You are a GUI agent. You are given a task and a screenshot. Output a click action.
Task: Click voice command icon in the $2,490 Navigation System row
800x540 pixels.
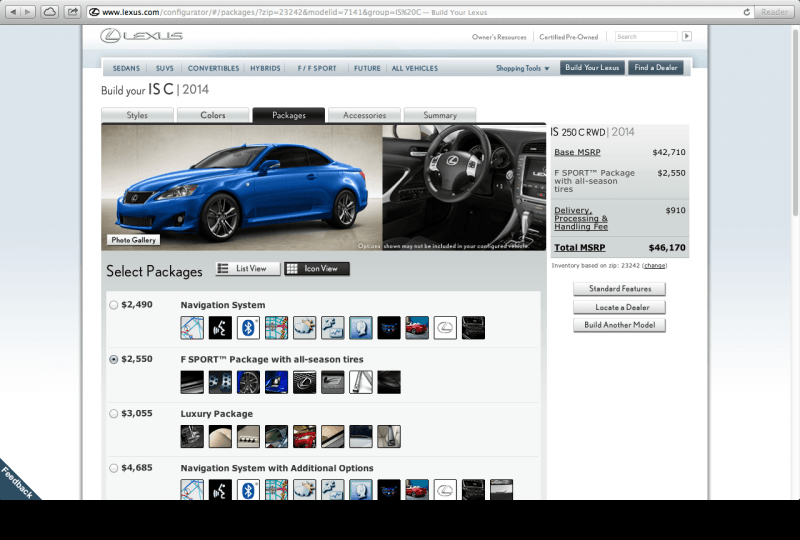220,328
